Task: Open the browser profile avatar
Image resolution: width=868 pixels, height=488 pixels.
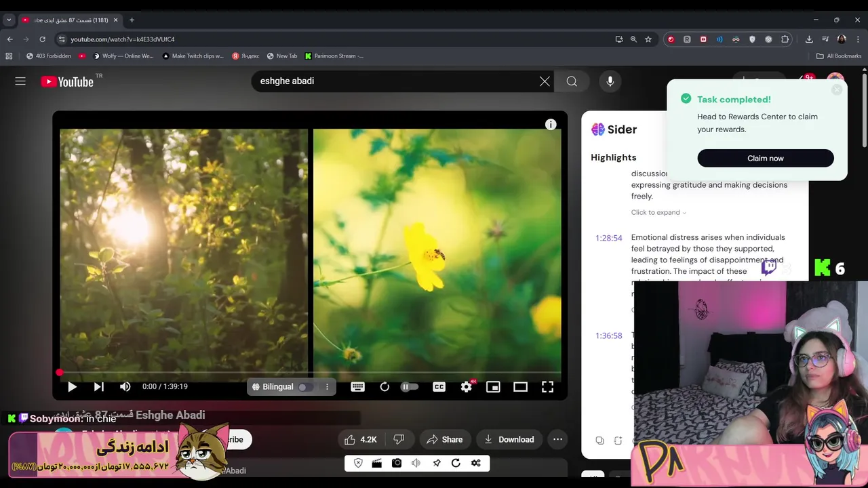Action: click(842, 39)
